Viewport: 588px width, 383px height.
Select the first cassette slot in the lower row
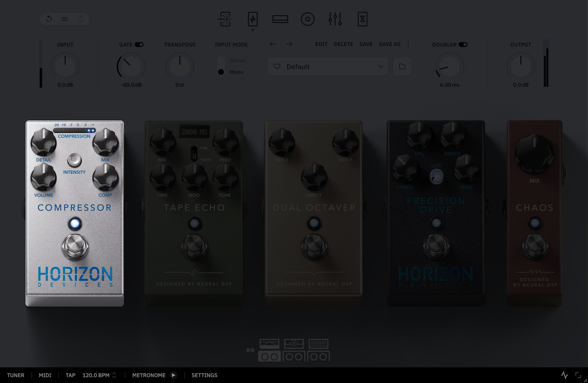(269, 356)
